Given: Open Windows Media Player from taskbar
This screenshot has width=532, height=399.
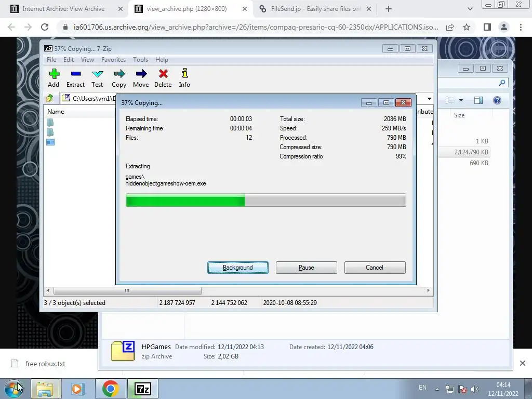Looking at the screenshot, I should (x=77, y=389).
